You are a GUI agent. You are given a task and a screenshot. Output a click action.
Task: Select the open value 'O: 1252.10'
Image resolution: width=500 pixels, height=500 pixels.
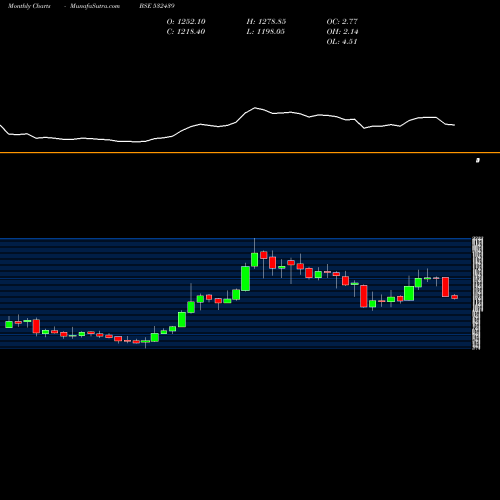click(x=186, y=22)
